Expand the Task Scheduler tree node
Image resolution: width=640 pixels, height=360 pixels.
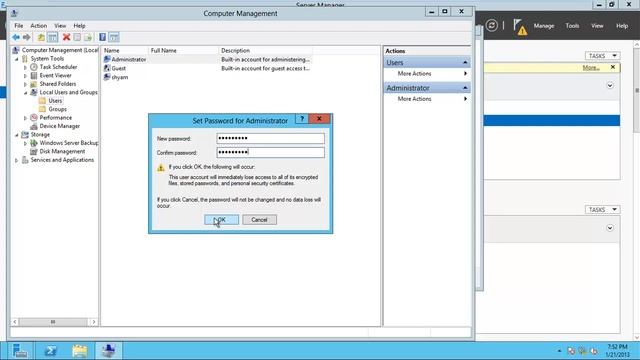click(25, 67)
